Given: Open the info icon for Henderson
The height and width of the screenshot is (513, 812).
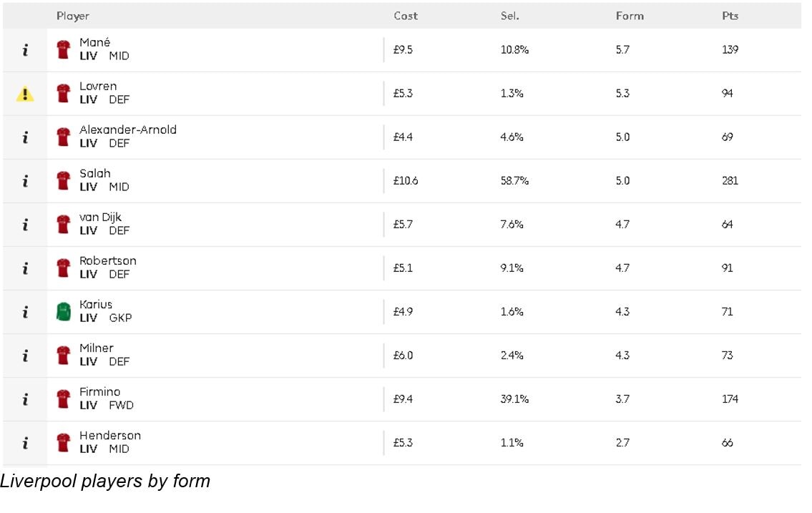Looking at the screenshot, I should click(25, 443).
